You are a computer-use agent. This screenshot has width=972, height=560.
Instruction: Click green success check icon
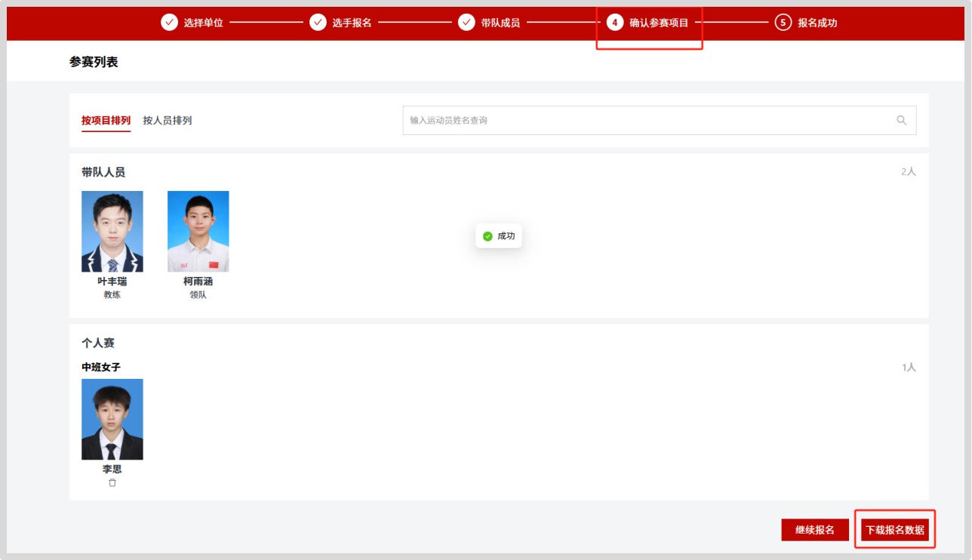point(488,236)
